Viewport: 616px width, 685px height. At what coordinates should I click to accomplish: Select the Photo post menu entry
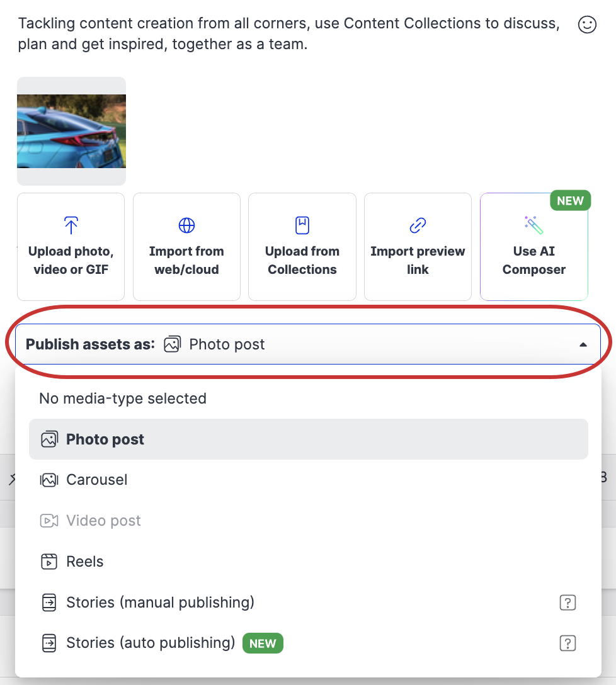tap(105, 439)
